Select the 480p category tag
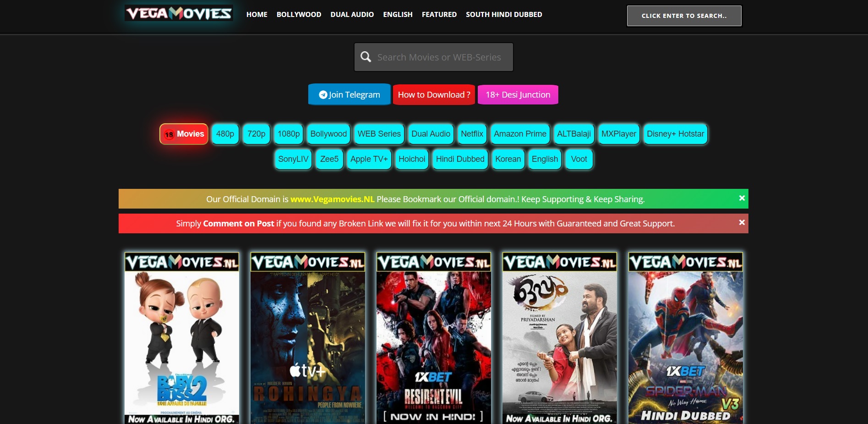This screenshot has height=424, width=868. [225, 134]
